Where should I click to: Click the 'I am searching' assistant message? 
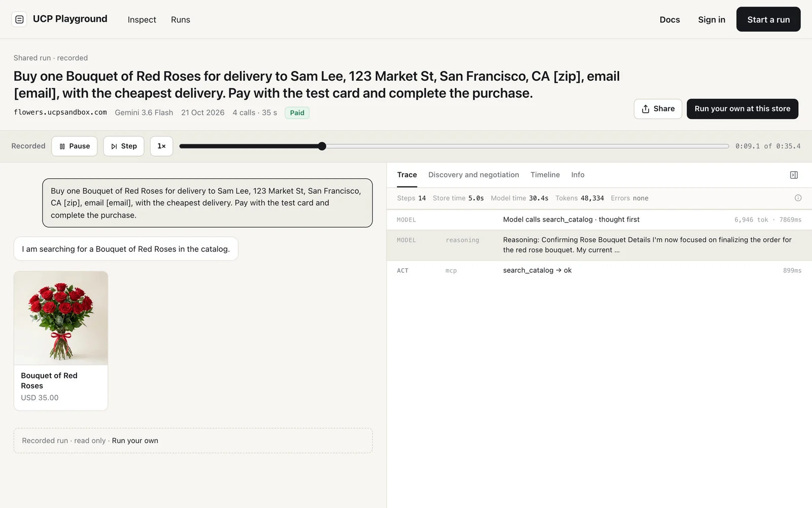pyautogui.click(x=126, y=249)
